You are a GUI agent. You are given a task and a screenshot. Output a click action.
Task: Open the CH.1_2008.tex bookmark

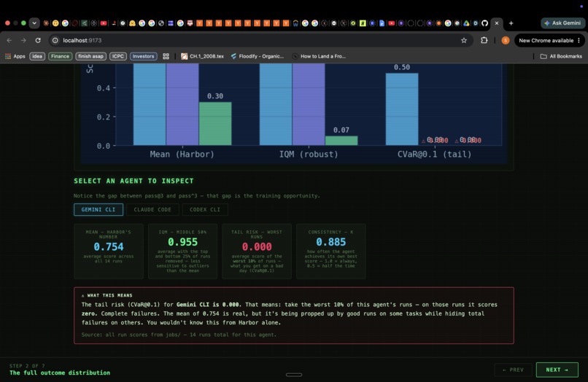(203, 56)
